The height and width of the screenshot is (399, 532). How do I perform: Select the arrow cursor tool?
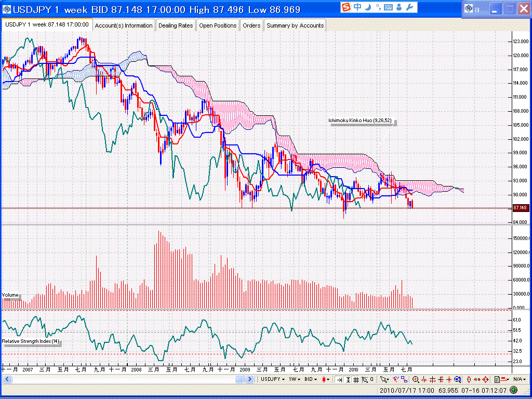(384, 379)
